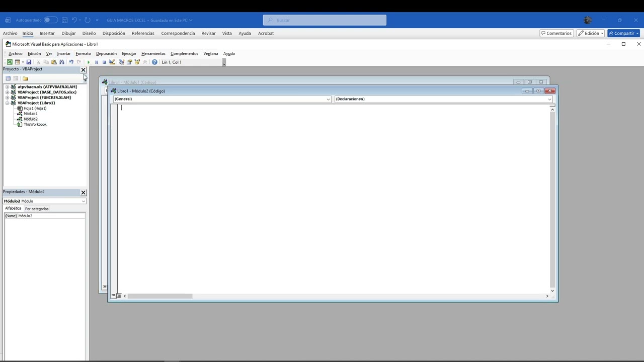The height and width of the screenshot is (362, 644).
Task: Select ThisWorkbook in project tree
Action: (x=35, y=125)
